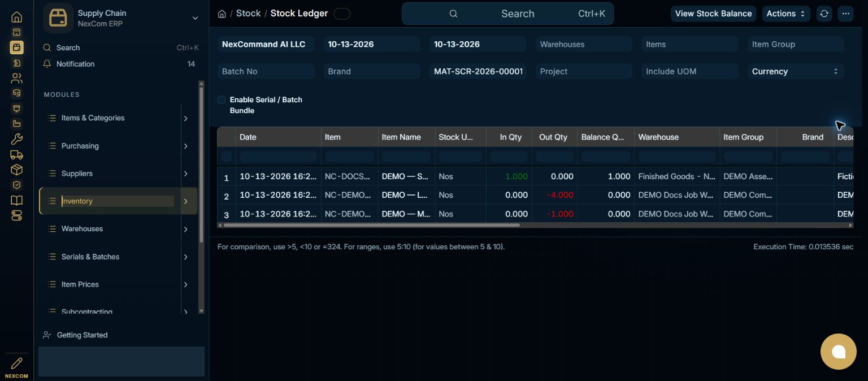
Task: Expand the Inventory module chevron
Action: click(x=185, y=201)
